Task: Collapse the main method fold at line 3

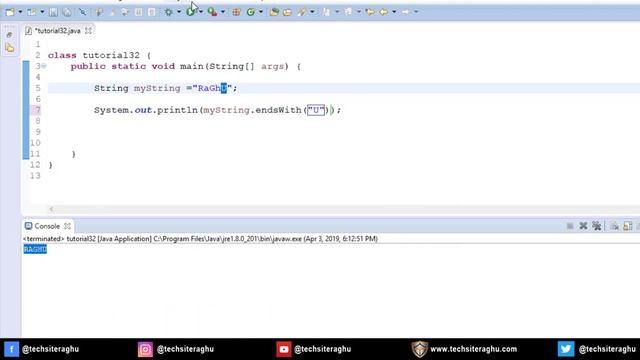Action: pyautogui.click(x=44, y=66)
